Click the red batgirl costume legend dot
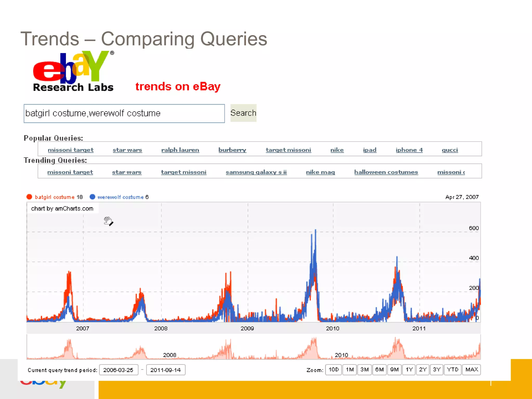 tap(29, 197)
